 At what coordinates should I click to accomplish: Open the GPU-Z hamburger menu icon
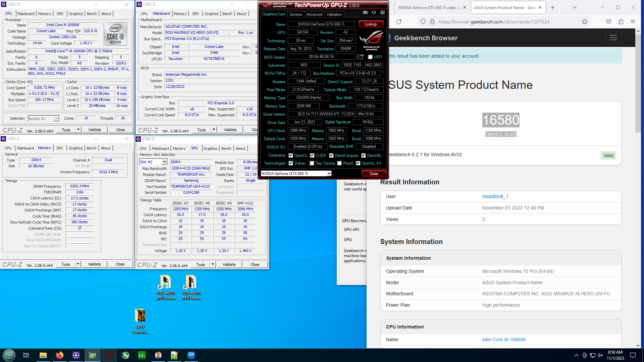(382, 13)
